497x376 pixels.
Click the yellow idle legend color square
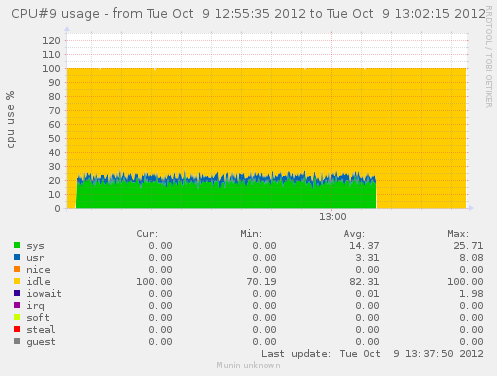(17, 281)
